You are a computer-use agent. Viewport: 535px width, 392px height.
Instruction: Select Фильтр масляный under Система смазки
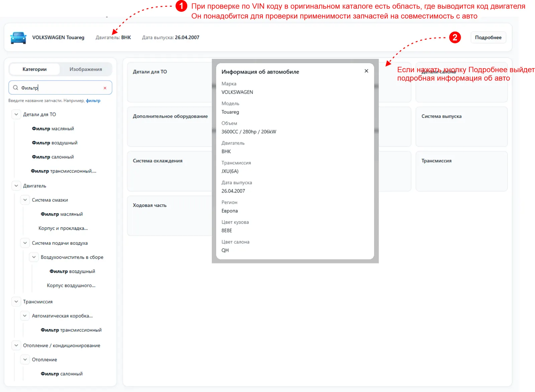pos(62,214)
